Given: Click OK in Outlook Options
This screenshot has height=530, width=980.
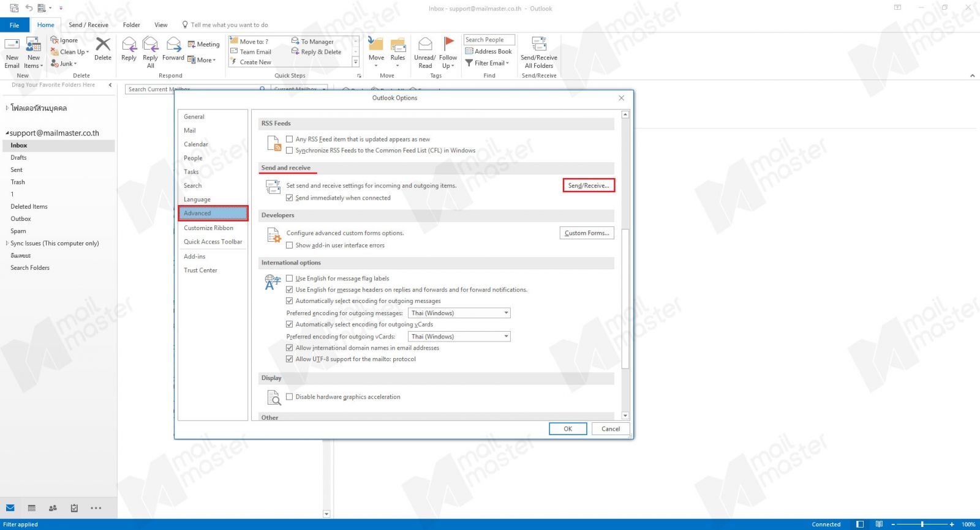Looking at the screenshot, I should (x=568, y=429).
